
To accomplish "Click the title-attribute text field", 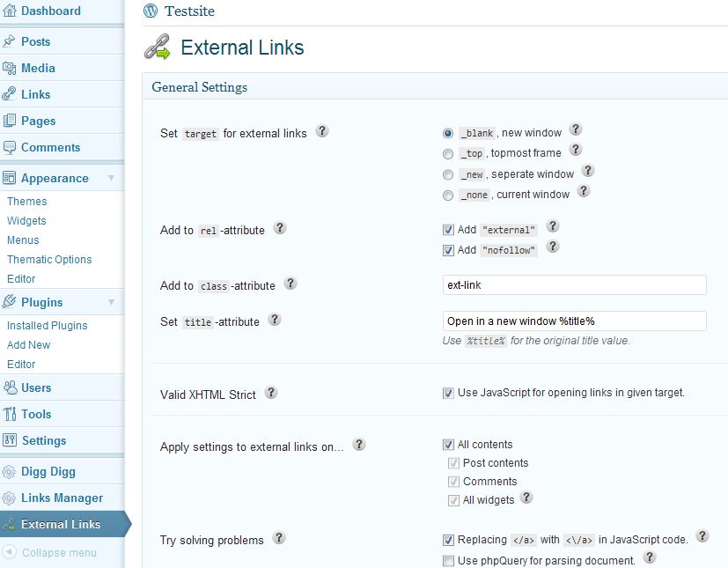I will coord(574,321).
